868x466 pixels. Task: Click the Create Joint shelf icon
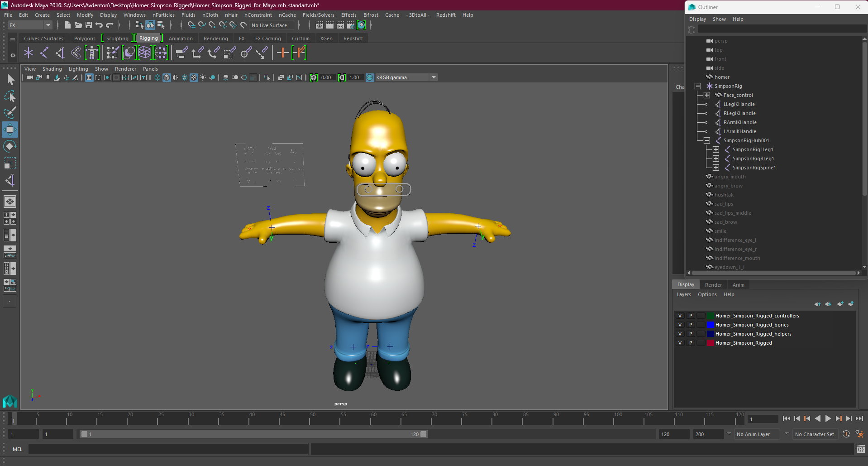click(x=44, y=53)
